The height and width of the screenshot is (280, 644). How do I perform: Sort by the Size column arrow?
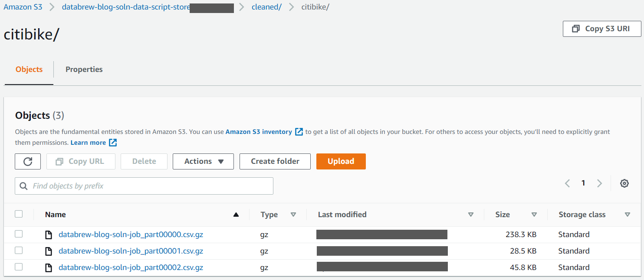tap(534, 215)
